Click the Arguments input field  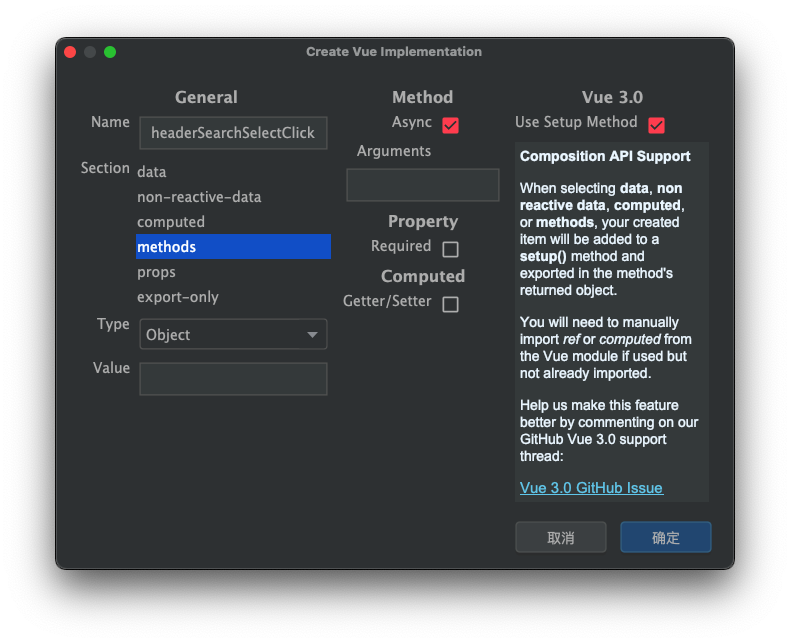pos(423,185)
